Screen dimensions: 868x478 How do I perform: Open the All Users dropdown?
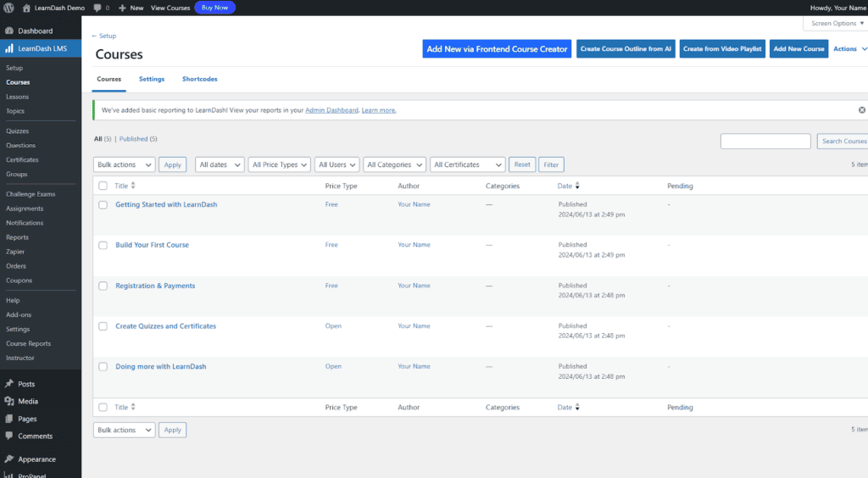tap(337, 165)
